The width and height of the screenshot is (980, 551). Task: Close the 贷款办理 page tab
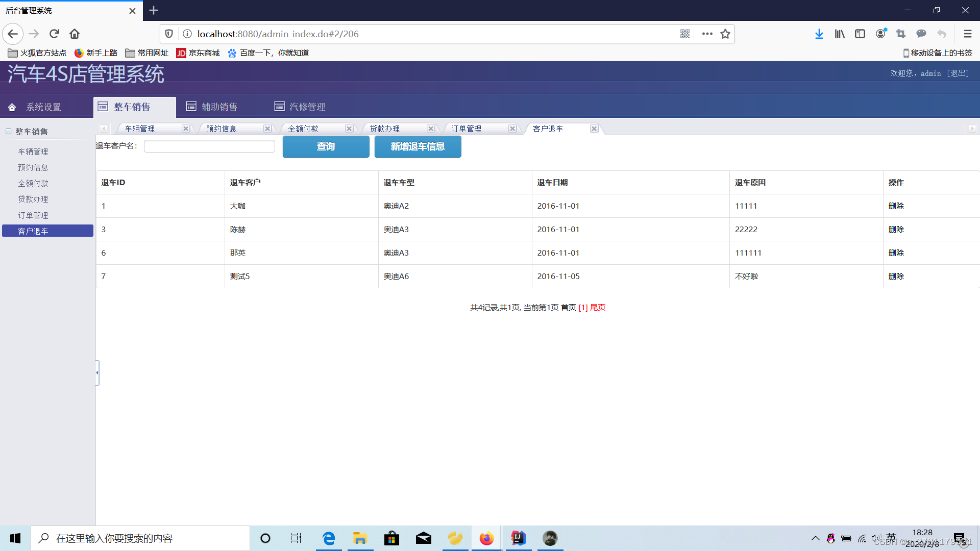pos(431,129)
